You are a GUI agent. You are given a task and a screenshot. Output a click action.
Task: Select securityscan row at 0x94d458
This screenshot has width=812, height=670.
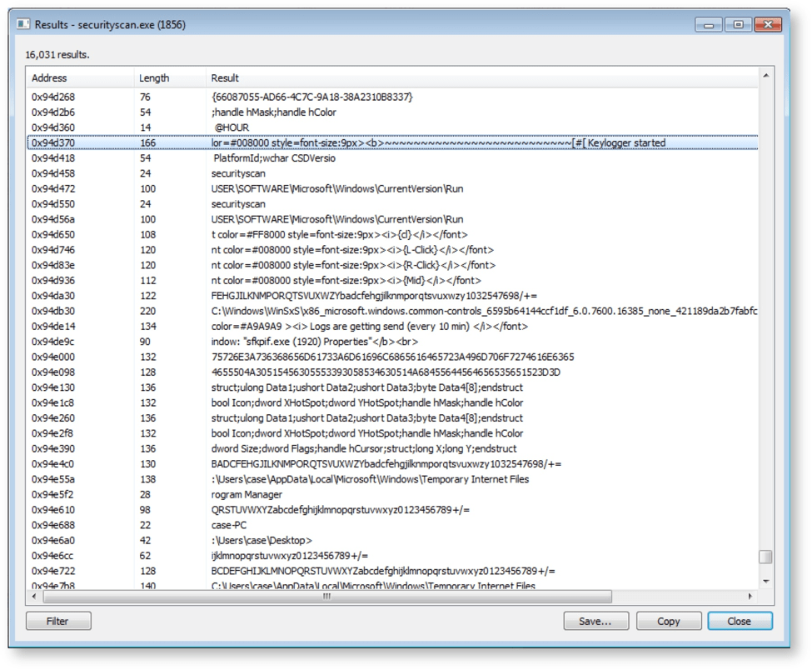pos(392,173)
